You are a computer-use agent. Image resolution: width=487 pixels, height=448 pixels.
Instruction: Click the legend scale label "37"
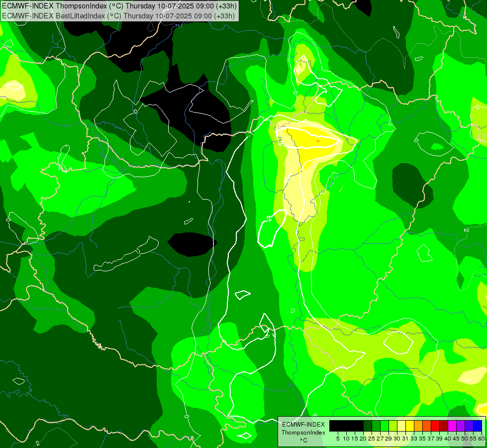[x=431, y=439]
